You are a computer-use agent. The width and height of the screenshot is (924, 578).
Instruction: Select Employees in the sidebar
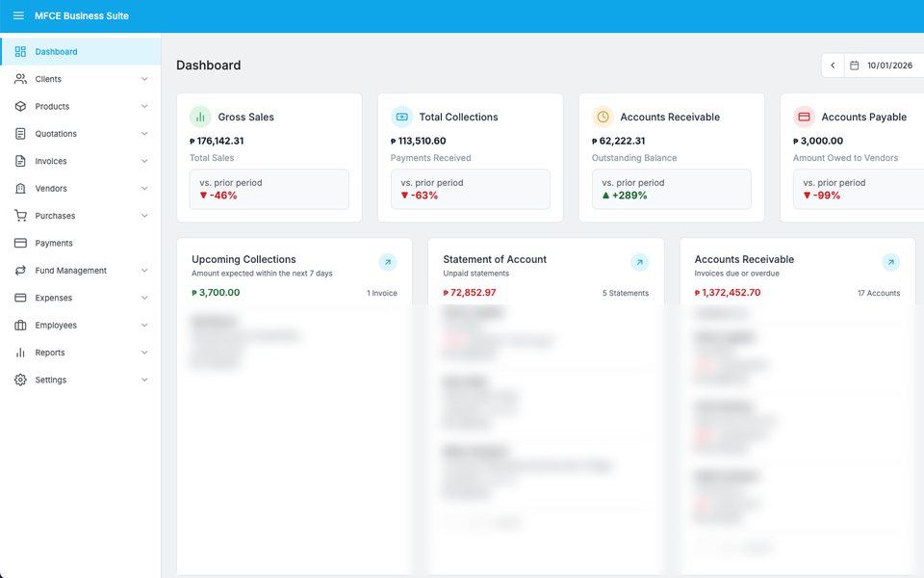[80, 325]
